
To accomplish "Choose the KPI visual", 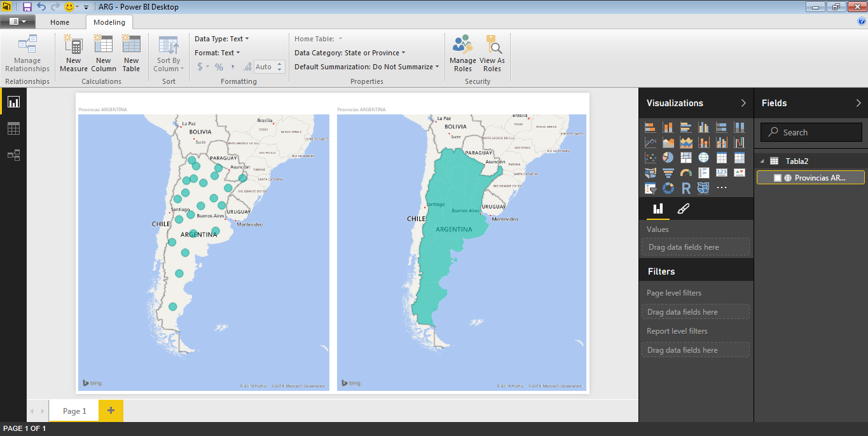I will pos(739,172).
